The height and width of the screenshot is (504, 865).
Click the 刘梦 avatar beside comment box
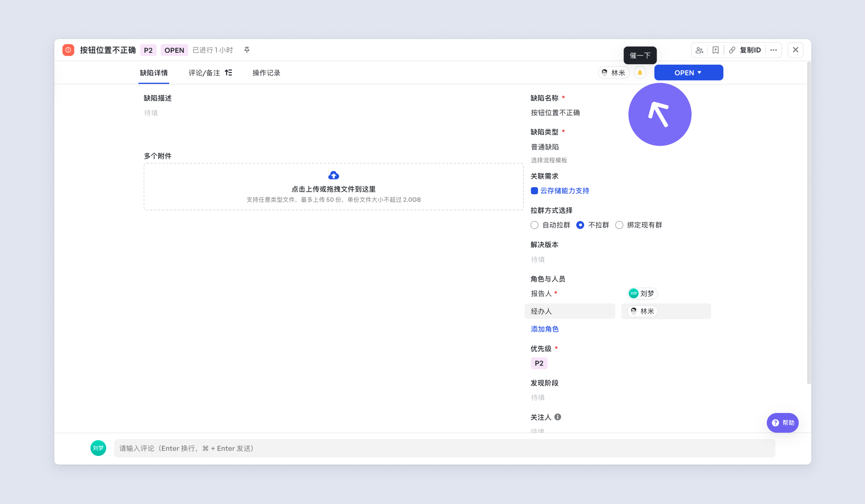click(x=98, y=448)
